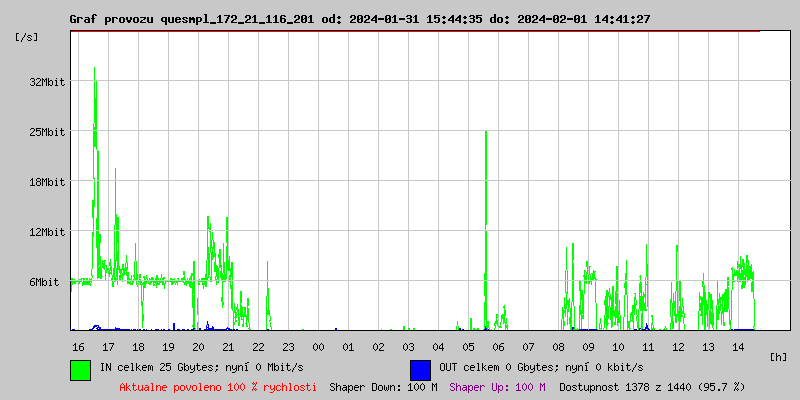Click the red 'Aktualne povoleno' status text
The image size is (800, 400).
218,386
